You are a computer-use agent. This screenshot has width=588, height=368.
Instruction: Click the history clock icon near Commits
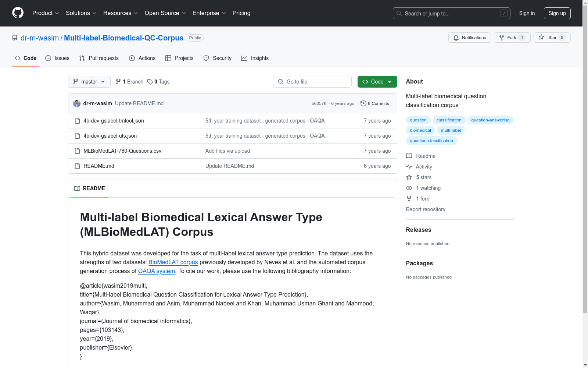(363, 103)
